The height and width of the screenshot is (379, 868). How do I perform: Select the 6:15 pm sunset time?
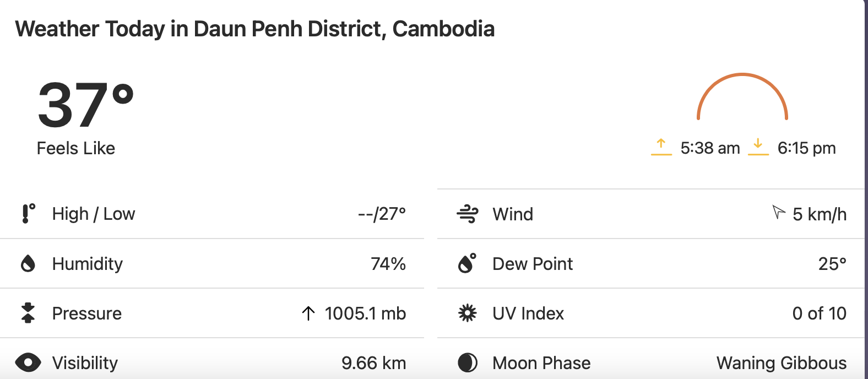(806, 148)
